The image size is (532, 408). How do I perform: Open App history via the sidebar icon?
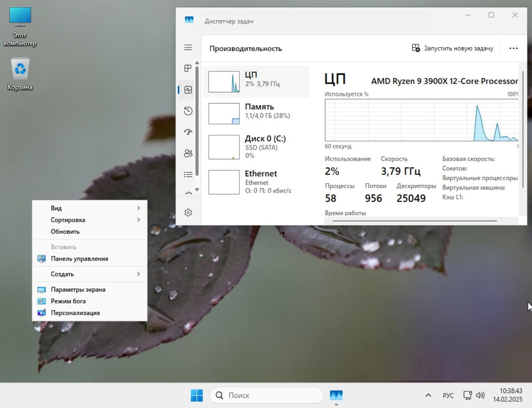tap(188, 111)
